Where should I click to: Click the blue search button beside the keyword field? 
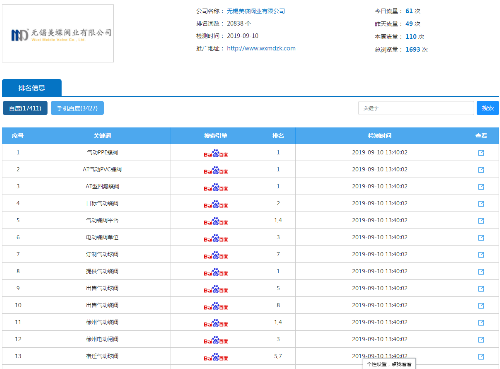488,108
